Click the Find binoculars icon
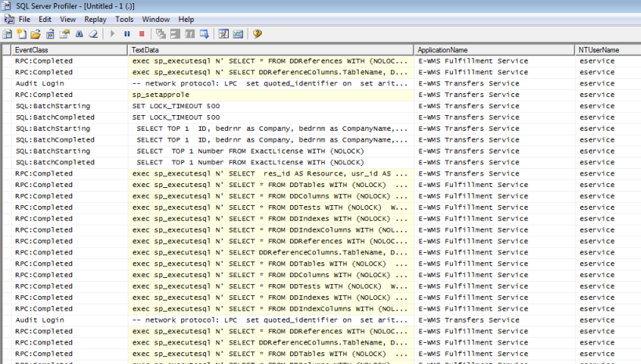 pos(79,34)
